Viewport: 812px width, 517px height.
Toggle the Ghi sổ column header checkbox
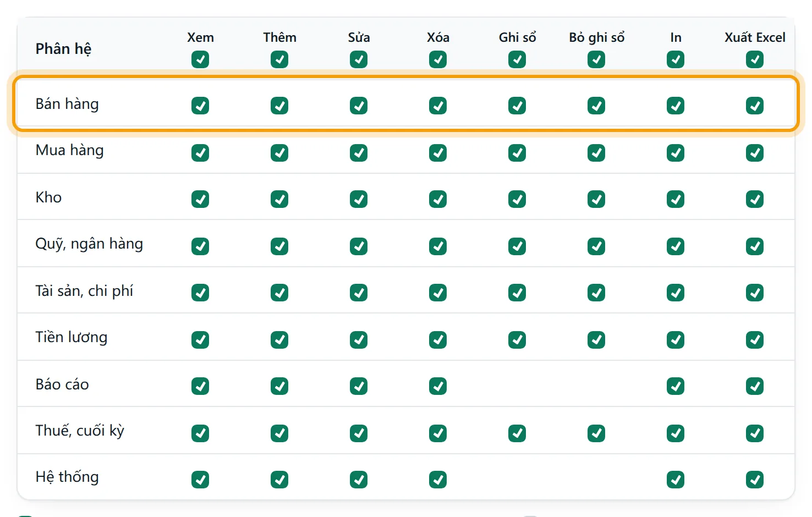517,59
